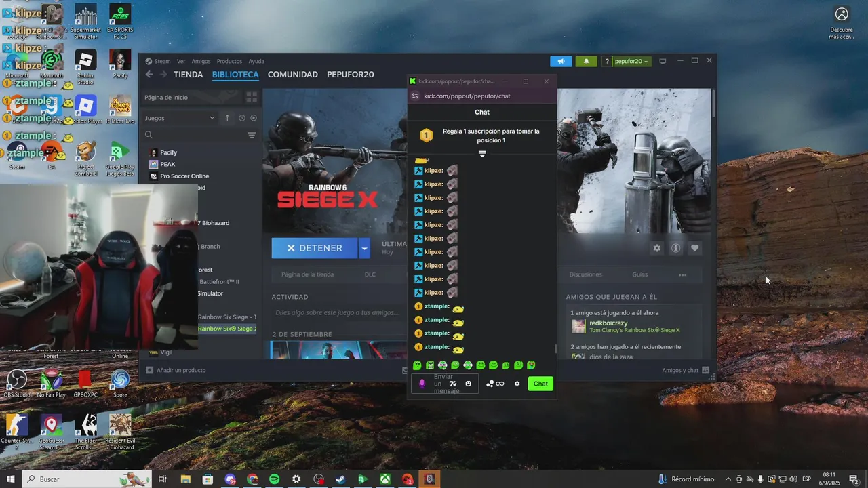Open the advanced filter options icon in Steam library
The image size is (868, 488).
pyautogui.click(x=252, y=135)
